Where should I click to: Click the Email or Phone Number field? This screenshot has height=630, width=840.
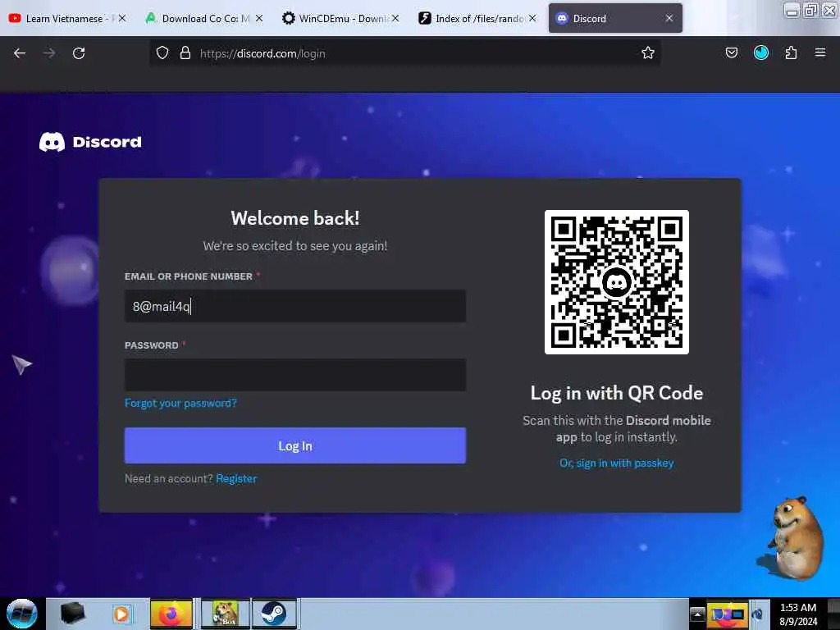(x=295, y=306)
